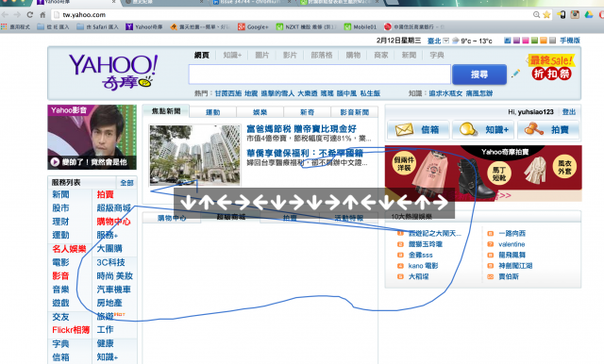Click the blue 搜尋 search button
This screenshot has width=604, height=364.
point(479,74)
